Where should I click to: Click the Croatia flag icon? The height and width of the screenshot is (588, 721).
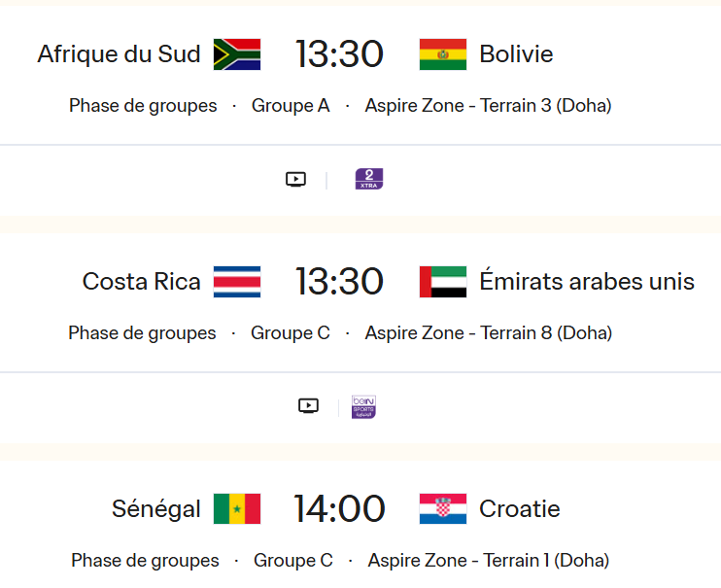pyautogui.click(x=443, y=508)
